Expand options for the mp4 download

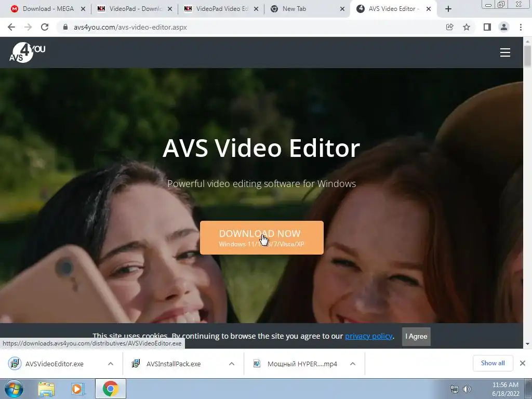click(353, 364)
